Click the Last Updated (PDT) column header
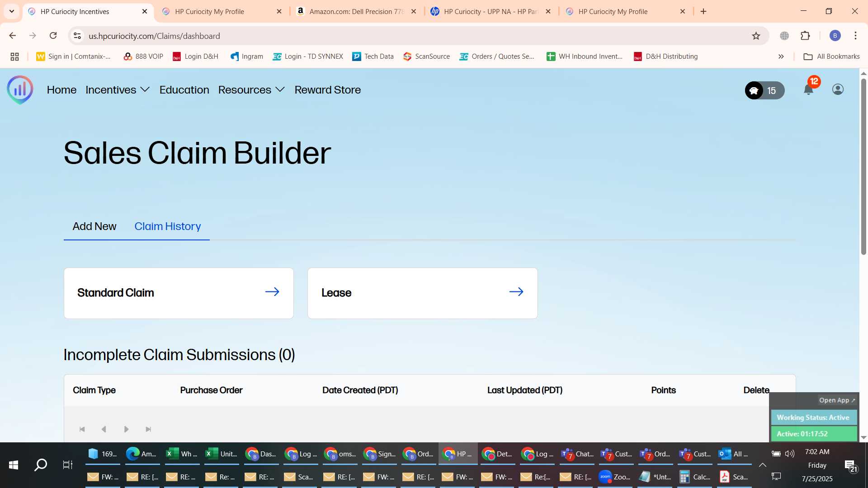The width and height of the screenshot is (868, 488). pos(524,390)
